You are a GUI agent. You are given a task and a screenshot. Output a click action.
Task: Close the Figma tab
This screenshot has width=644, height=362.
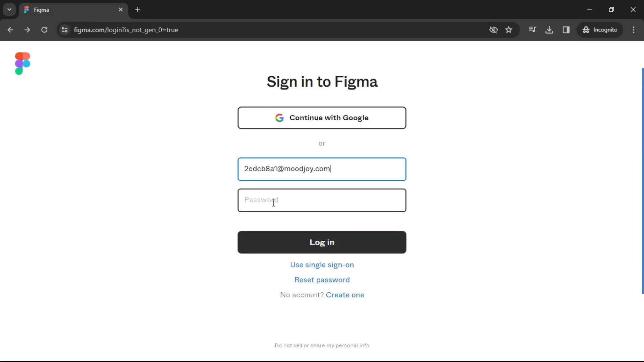pyautogui.click(x=121, y=10)
